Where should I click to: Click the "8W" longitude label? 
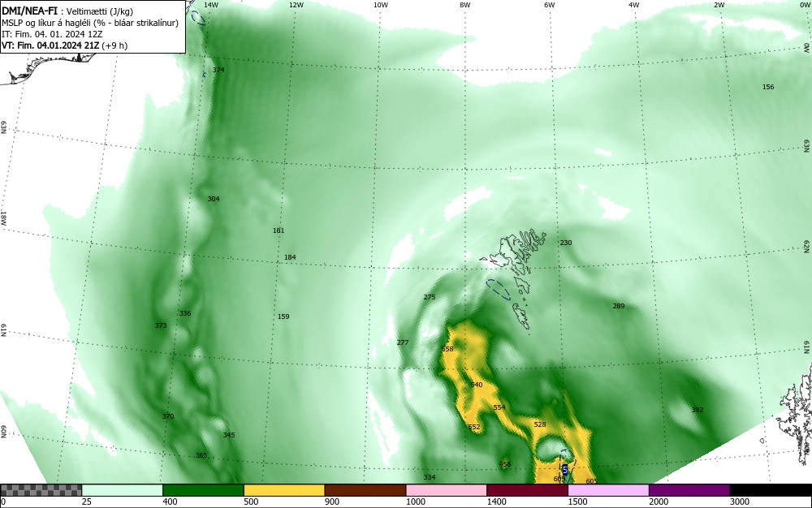[465, 5]
